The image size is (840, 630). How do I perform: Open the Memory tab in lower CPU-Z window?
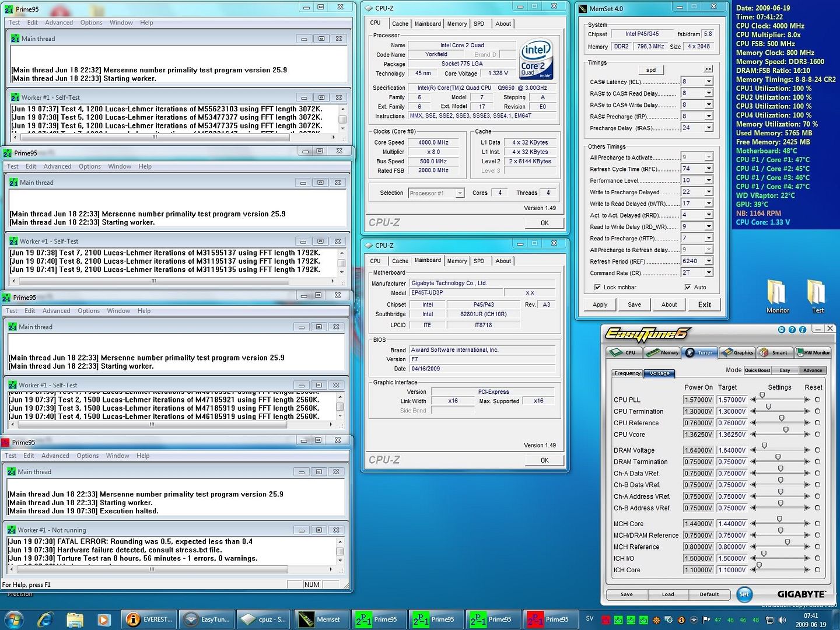point(457,261)
